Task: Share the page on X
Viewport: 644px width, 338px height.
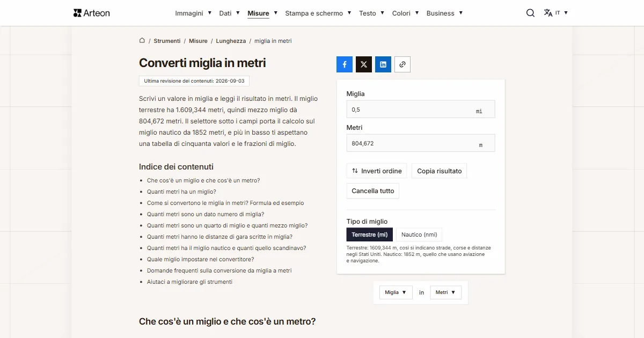Action: [x=364, y=64]
